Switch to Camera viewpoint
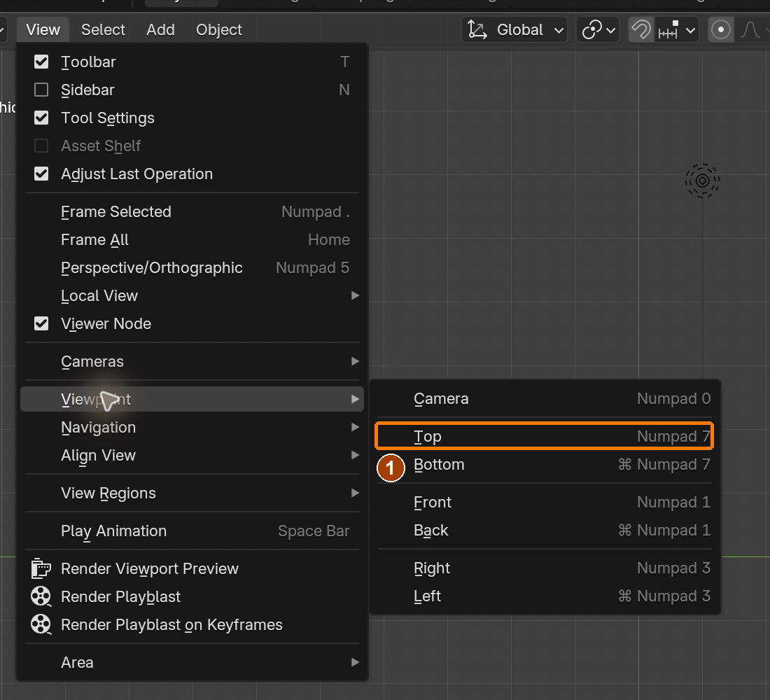 (545, 399)
